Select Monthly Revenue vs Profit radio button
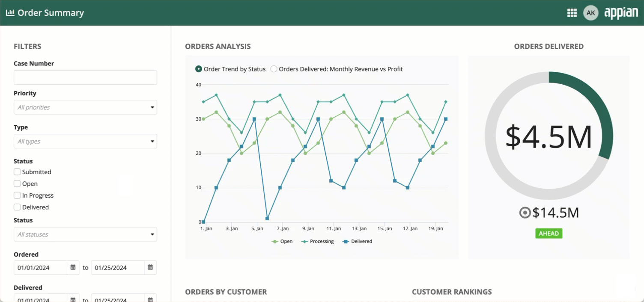Viewport: 644px width, 302px height. (274, 69)
